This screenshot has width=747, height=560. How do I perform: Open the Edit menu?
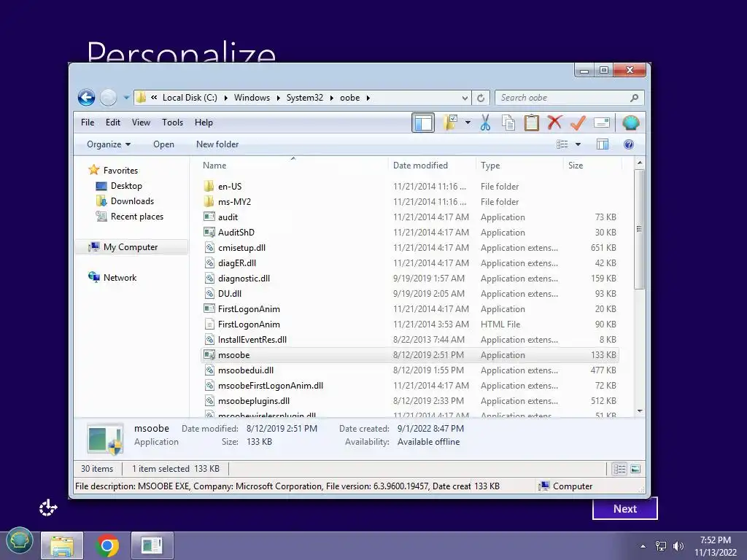point(113,122)
